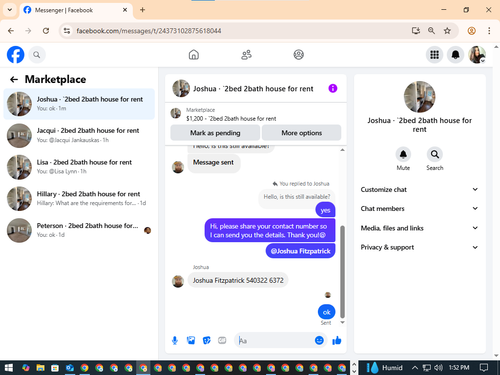Click chat scrollbar thumb

point(342,272)
